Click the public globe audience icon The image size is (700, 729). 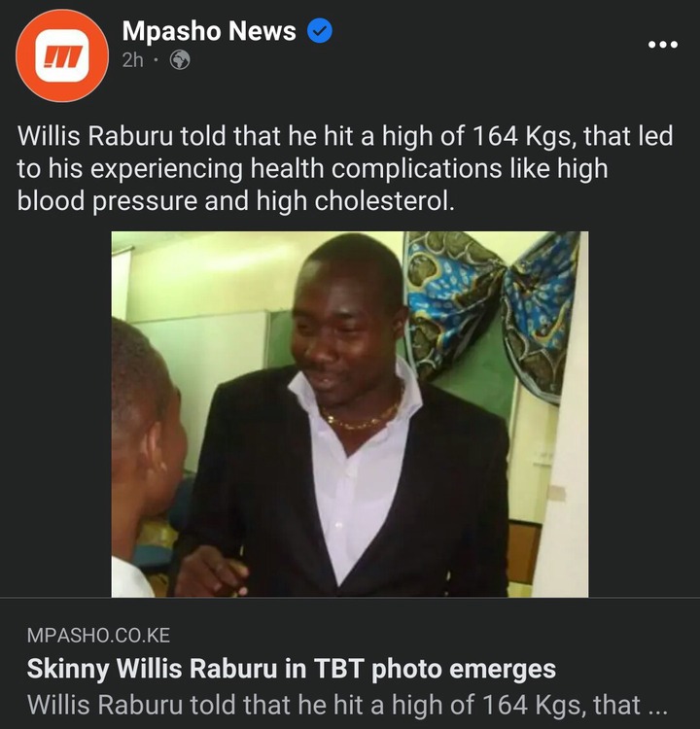pos(180,60)
